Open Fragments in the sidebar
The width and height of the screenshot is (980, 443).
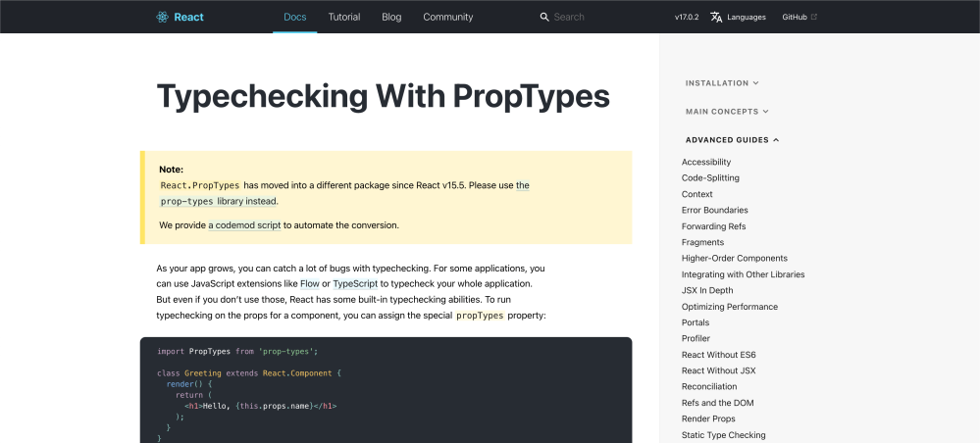(703, 242)
